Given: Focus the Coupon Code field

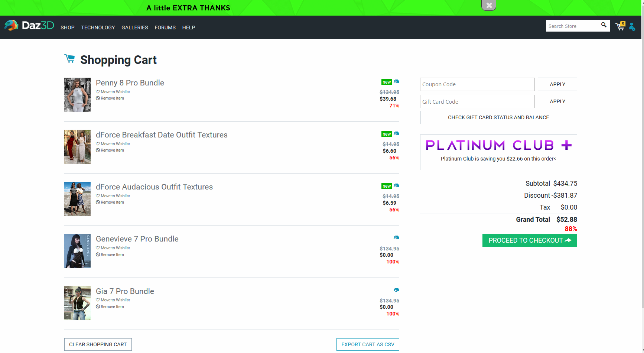Looking at the screenshot, I should point(477,84).
